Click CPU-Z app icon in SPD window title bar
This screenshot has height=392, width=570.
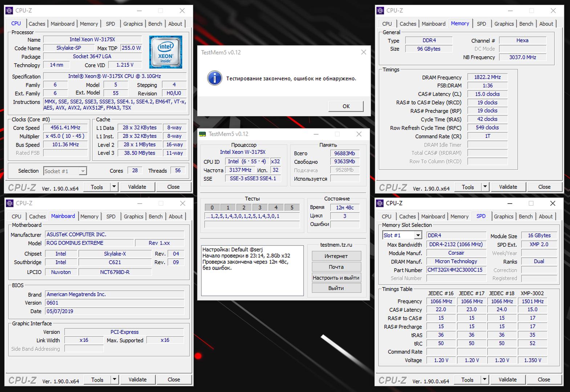tap(380, 203)
